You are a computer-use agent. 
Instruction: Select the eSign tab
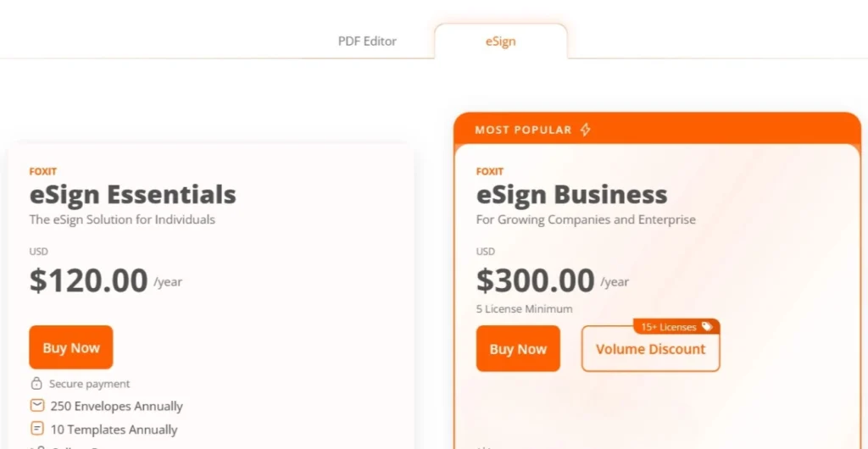[500, 41]
